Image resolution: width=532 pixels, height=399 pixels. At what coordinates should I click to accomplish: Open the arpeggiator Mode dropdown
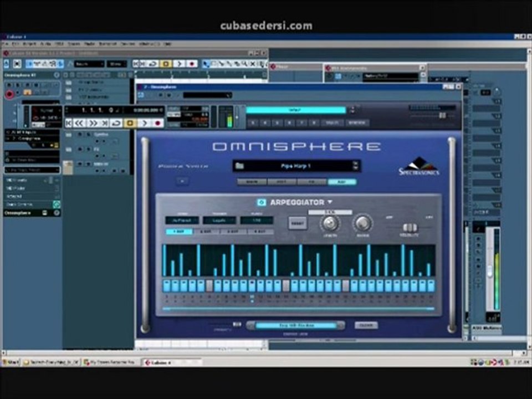tap(182, 221)
